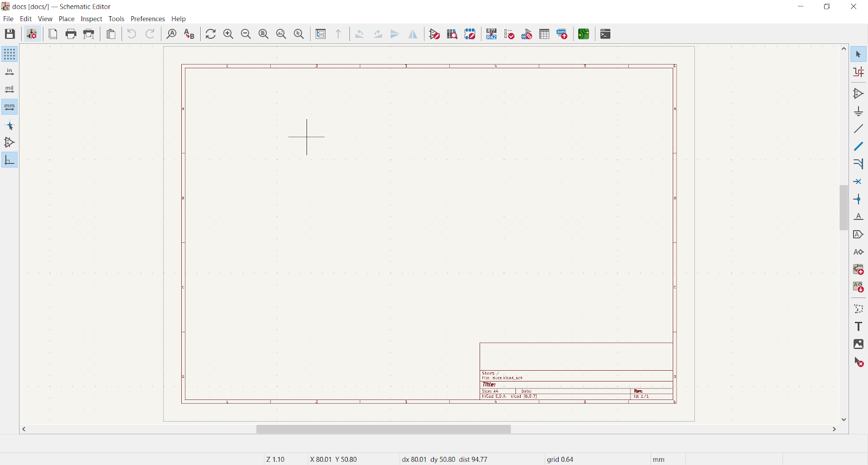The width and height of the screenshot is (868, 465).
Task: Open Schematic Setup from the toolbar
Action: [32, 34]
